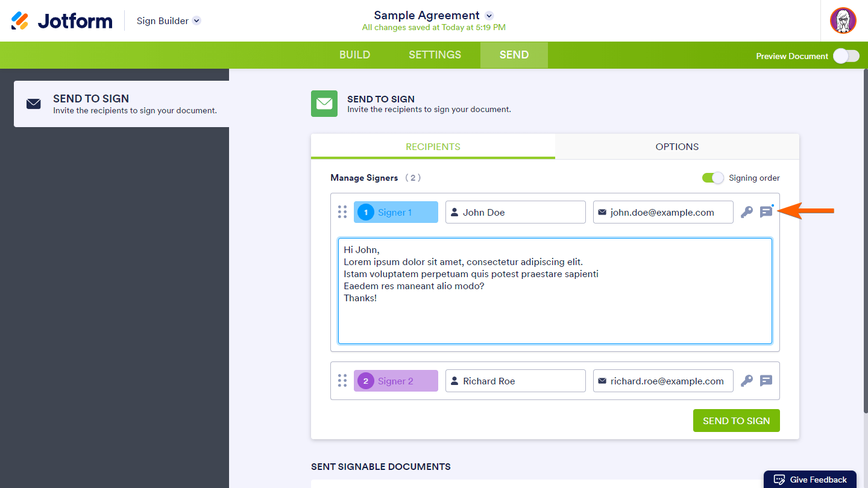
Task: Click the Jotform logo
Action: [x=61, y=20]
